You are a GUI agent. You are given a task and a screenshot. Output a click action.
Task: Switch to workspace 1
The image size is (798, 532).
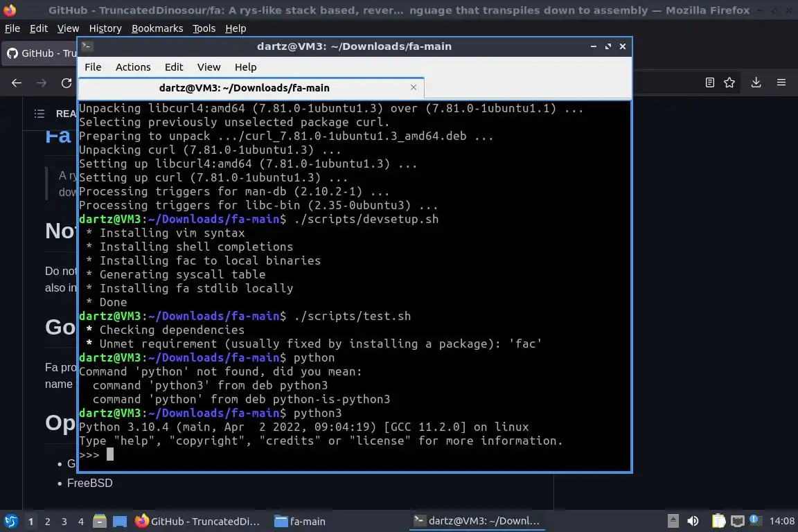[31, 522]
